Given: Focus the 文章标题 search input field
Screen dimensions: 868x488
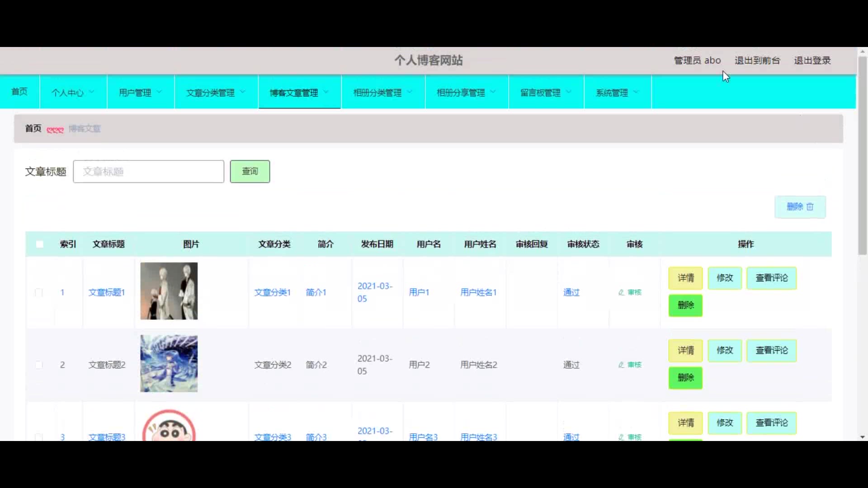Looking at the screenshot, I should coord(148,172).
